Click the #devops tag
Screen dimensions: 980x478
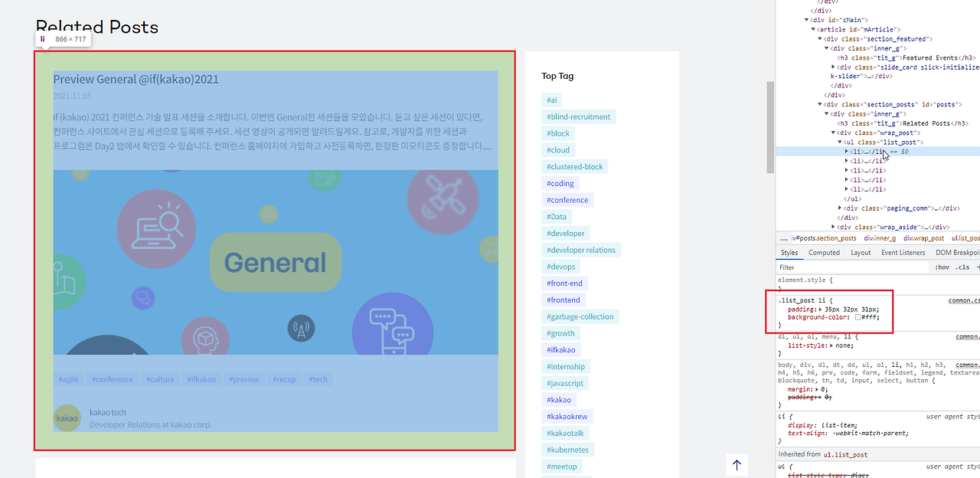click(x=561, y=267)
